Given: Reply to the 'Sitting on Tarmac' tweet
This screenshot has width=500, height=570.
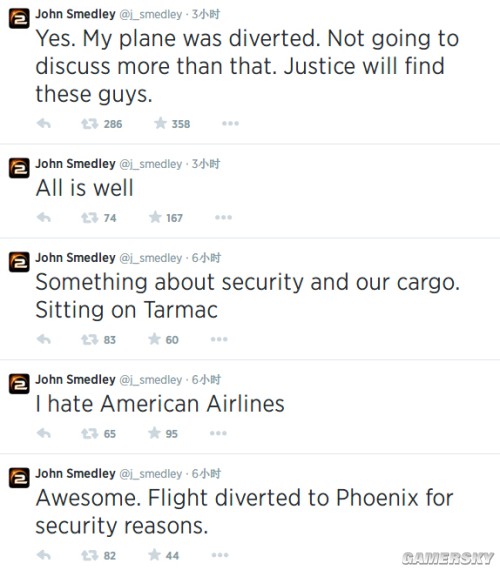Looking at the screenshot, I should coord(44,340).
